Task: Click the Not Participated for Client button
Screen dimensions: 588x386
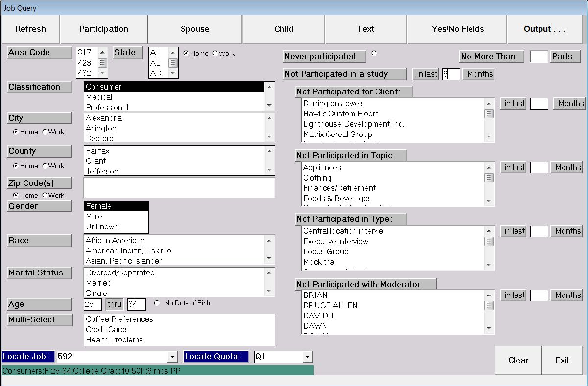Action: pos(354,92)
